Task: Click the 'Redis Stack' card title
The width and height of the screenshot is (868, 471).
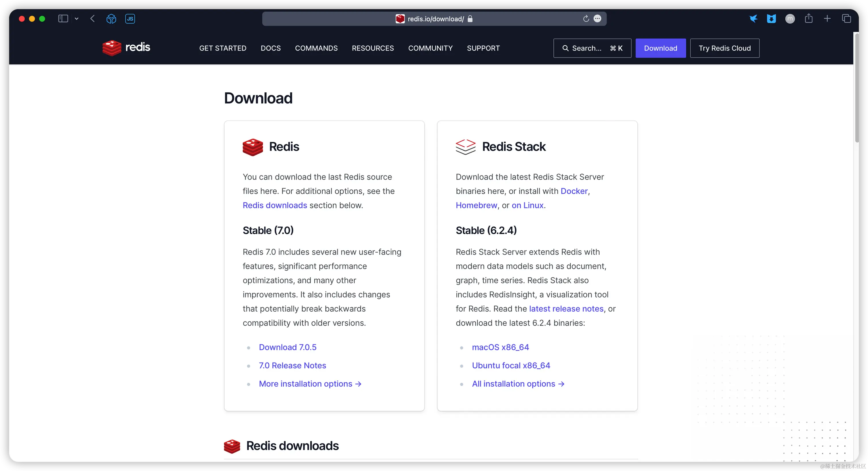Action: click(x=514, y=147)
